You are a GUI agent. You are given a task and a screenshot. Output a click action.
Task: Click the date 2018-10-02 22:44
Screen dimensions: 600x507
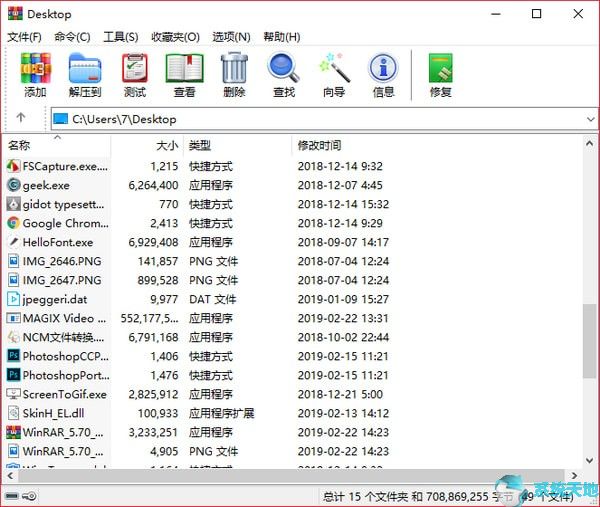[343, 337]
